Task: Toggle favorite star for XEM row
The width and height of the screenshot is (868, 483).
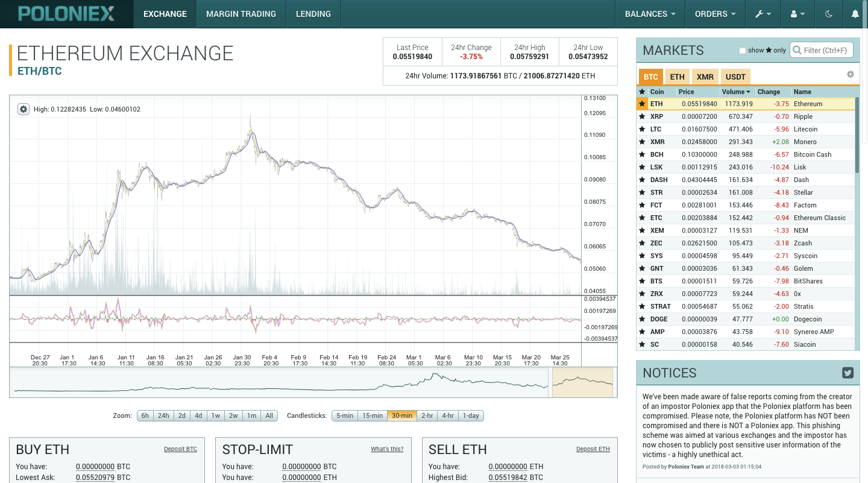Action: click(x=642, y=230)
